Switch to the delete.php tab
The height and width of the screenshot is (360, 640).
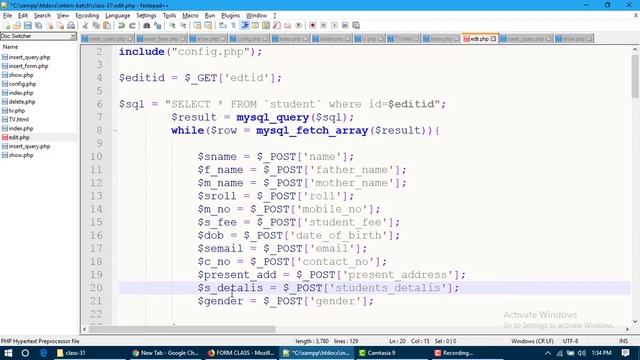331,39
